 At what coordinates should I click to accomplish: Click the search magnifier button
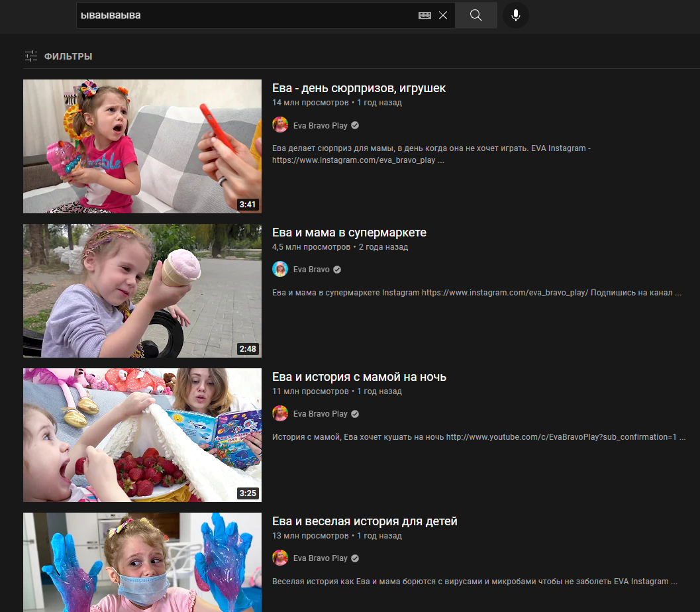pos(475,15)
